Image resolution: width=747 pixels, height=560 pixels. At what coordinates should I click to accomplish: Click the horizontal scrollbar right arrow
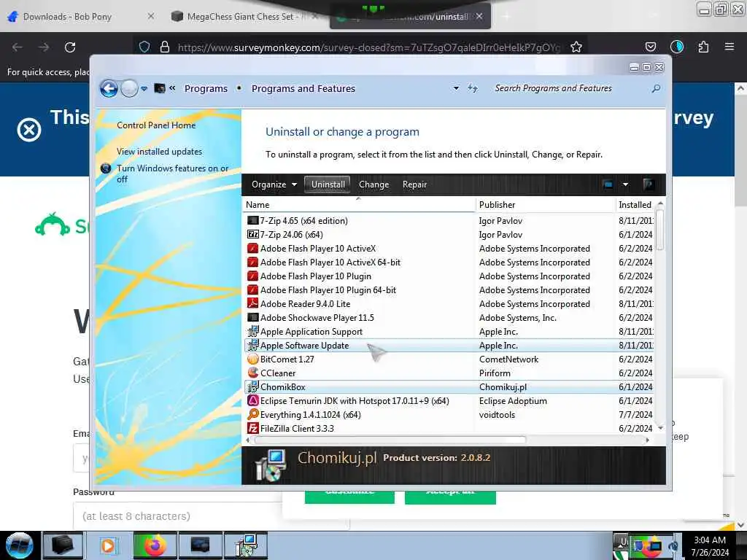point(647,440)
